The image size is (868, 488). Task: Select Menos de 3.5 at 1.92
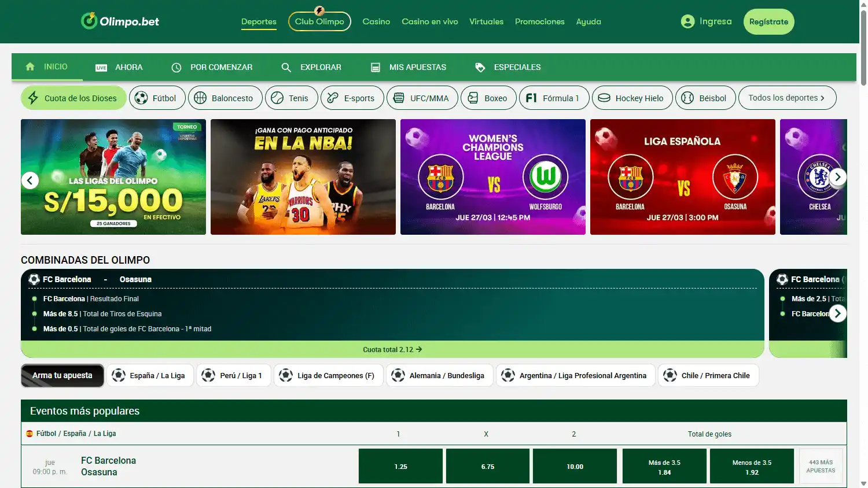(752, 466)
